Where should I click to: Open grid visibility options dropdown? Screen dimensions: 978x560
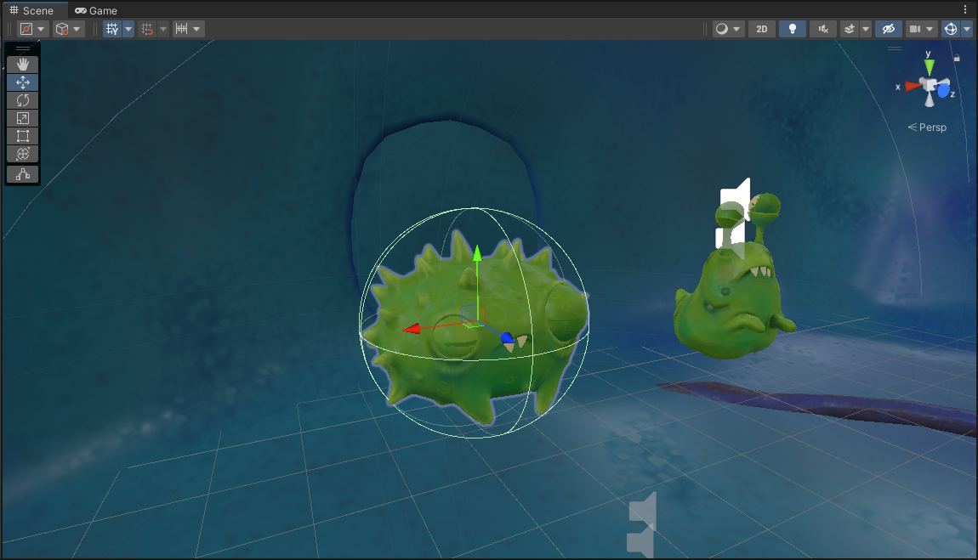coord(128,29)
